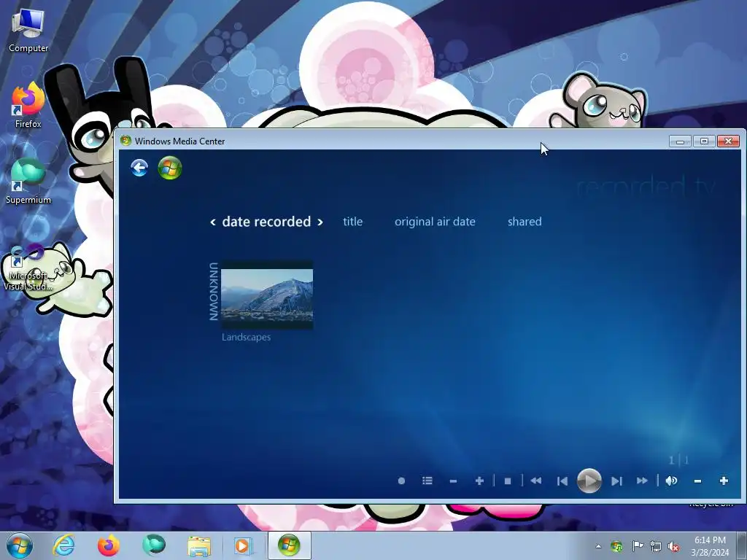Click muted volume tray icon
This screenshot has width=747, height=560.
[673, 546]
